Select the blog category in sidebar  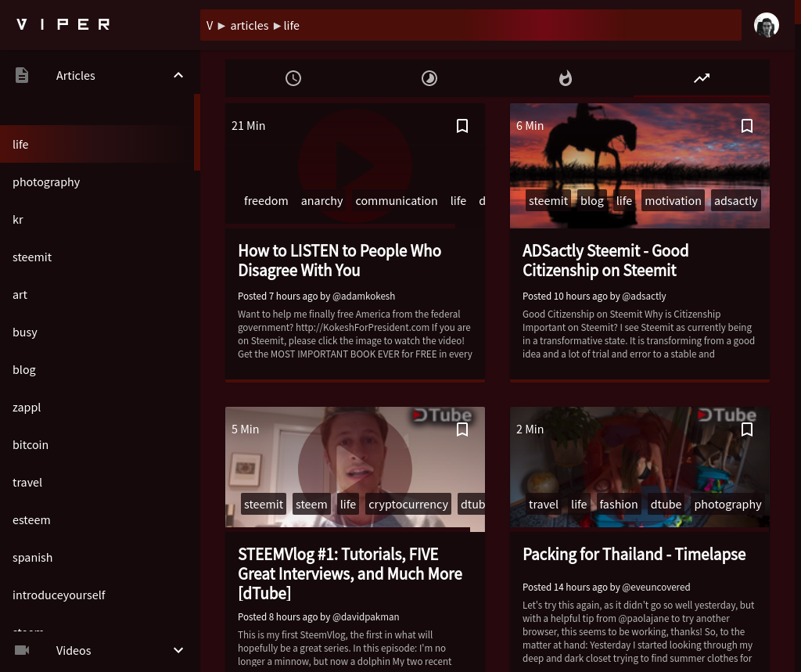pos(97,370)
